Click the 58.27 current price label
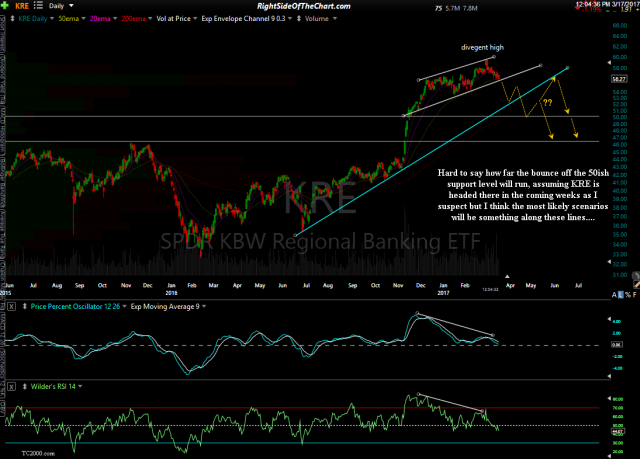640x459 pixels. pos(619,79)
